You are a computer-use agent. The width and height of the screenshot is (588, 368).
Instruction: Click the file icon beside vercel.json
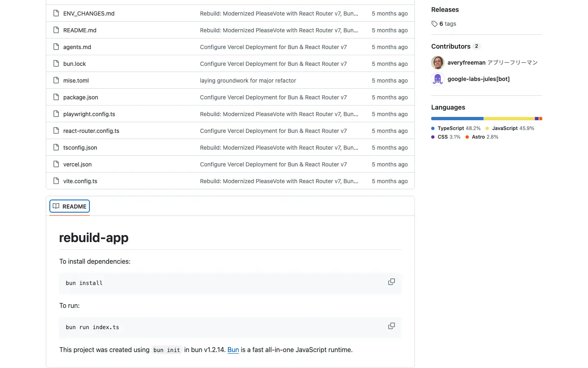56,164
